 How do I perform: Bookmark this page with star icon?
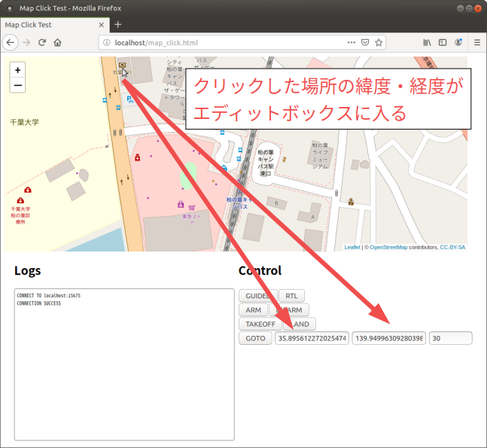click(x=379, y=43)
